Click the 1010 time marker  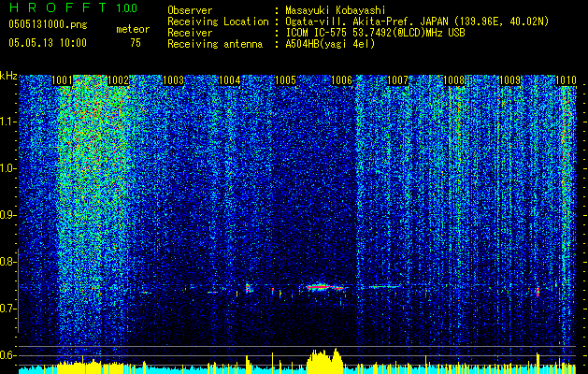click(x=566, y=80)
